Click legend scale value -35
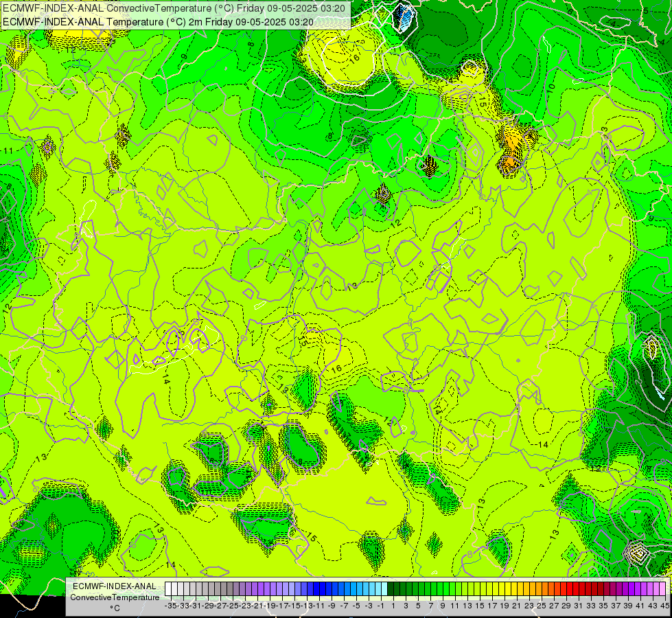The height and width of the screenshot is (618, 672). (x=170, y=606)
